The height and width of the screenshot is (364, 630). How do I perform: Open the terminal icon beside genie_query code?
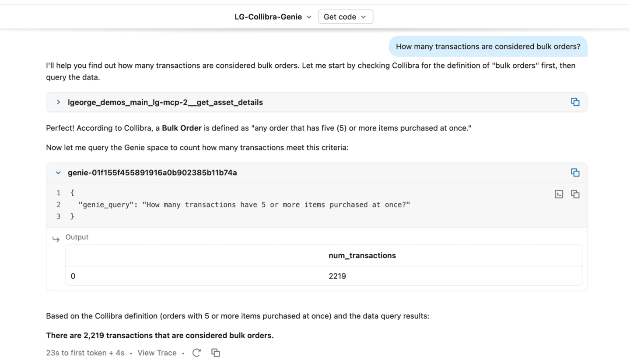[x=559, y=194]
